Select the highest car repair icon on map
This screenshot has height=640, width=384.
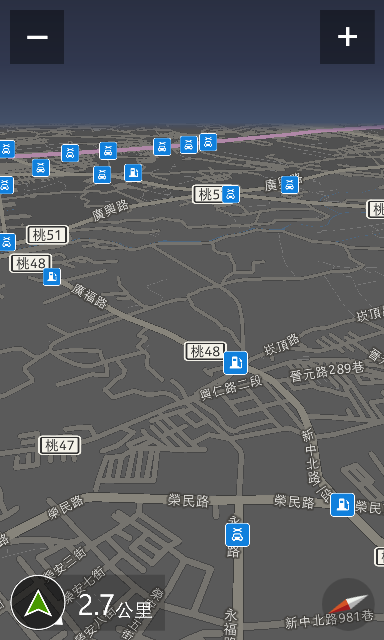208,142
